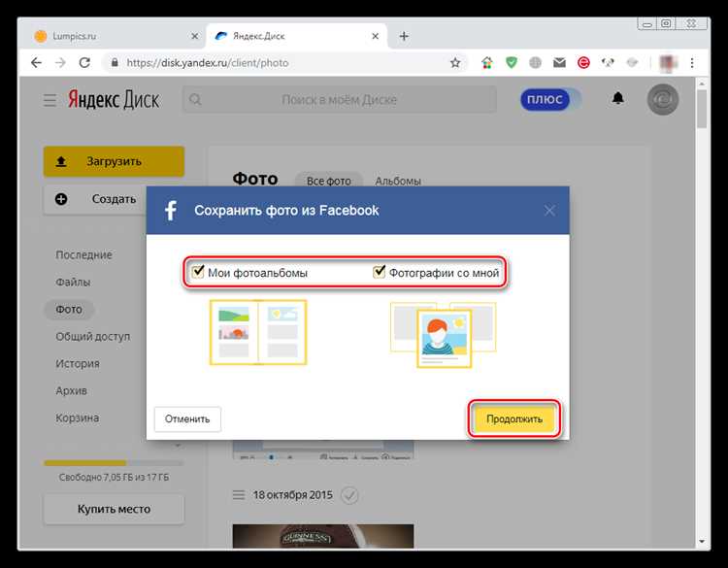
Task: Go forward in browser history
Action: click(60, 63)
